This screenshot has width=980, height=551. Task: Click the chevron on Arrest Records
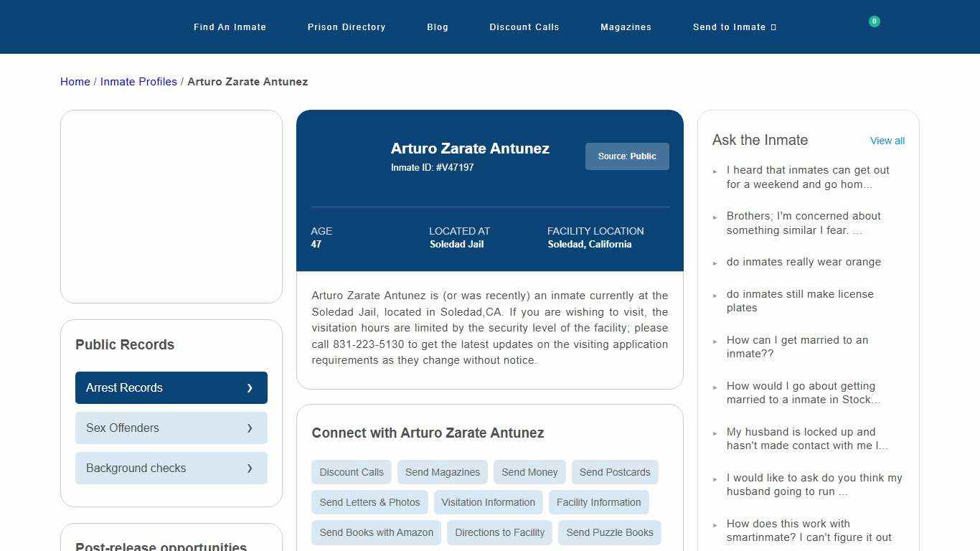(x=250, y=387)
